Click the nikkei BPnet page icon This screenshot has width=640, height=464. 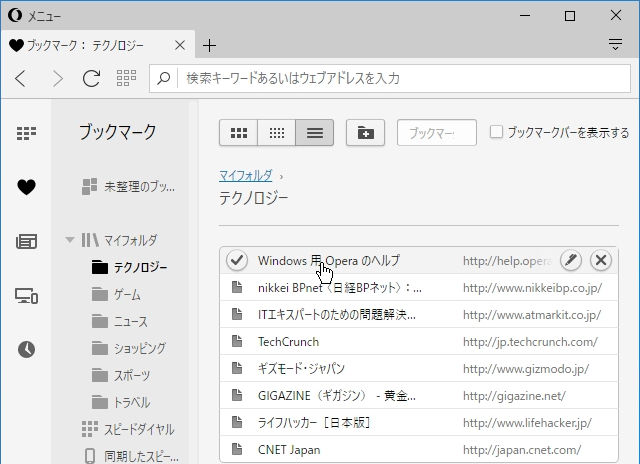tap(237, 287)
